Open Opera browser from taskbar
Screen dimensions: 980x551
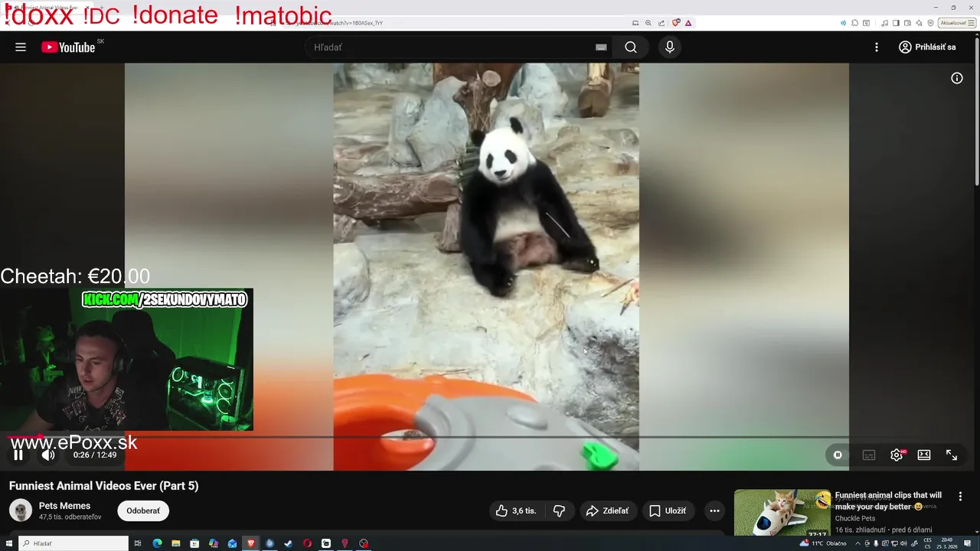(307, 543)
